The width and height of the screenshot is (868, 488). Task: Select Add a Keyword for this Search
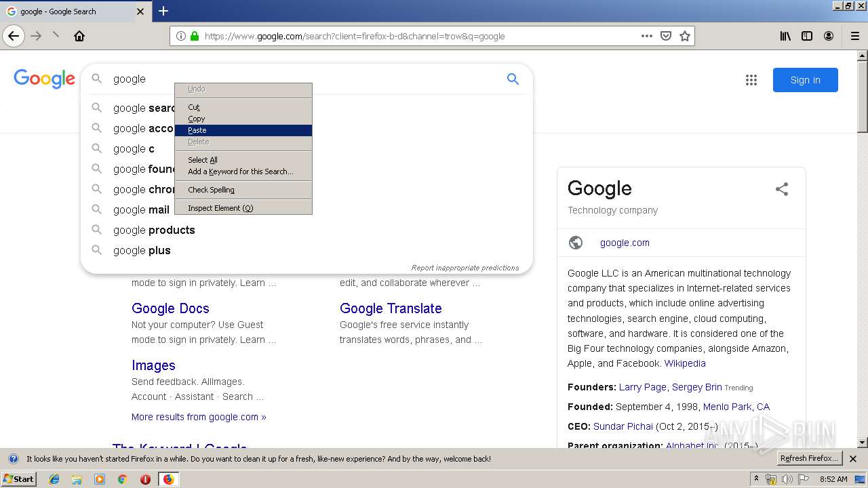coord(243,171)
